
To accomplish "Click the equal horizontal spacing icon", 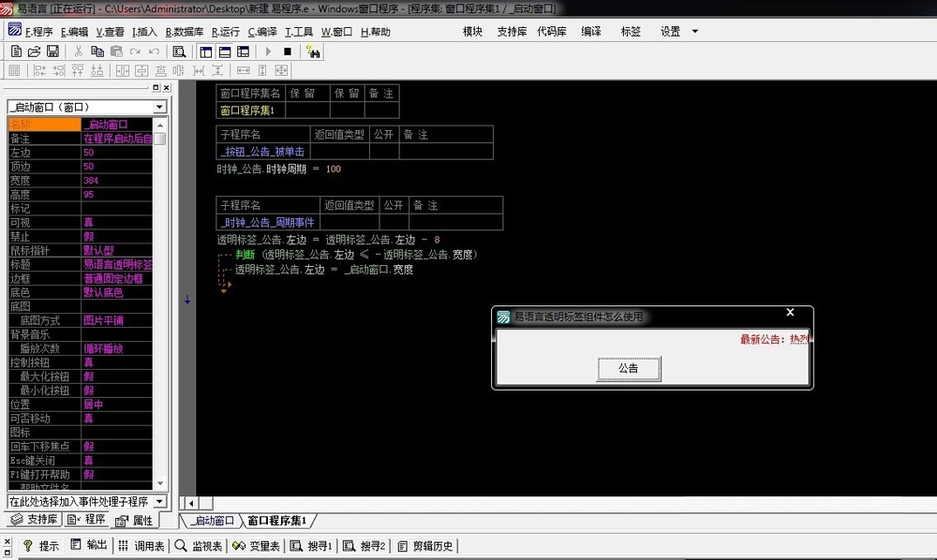I will [199, 70].
